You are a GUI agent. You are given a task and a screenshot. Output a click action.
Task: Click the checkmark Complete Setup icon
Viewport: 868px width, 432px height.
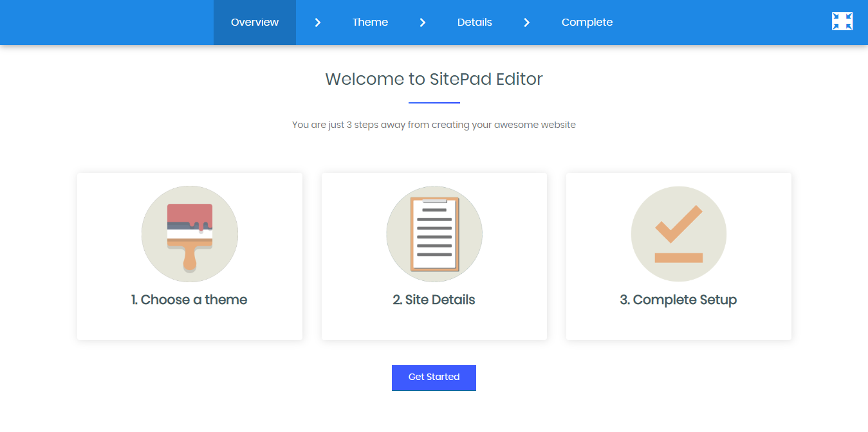pos(679,234)
